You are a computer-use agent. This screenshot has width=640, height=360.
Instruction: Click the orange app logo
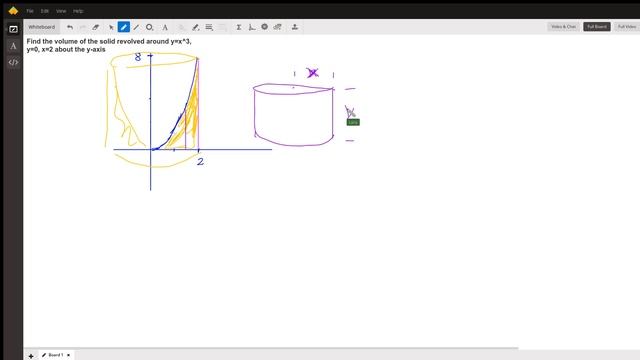click(x=13, y=11)
